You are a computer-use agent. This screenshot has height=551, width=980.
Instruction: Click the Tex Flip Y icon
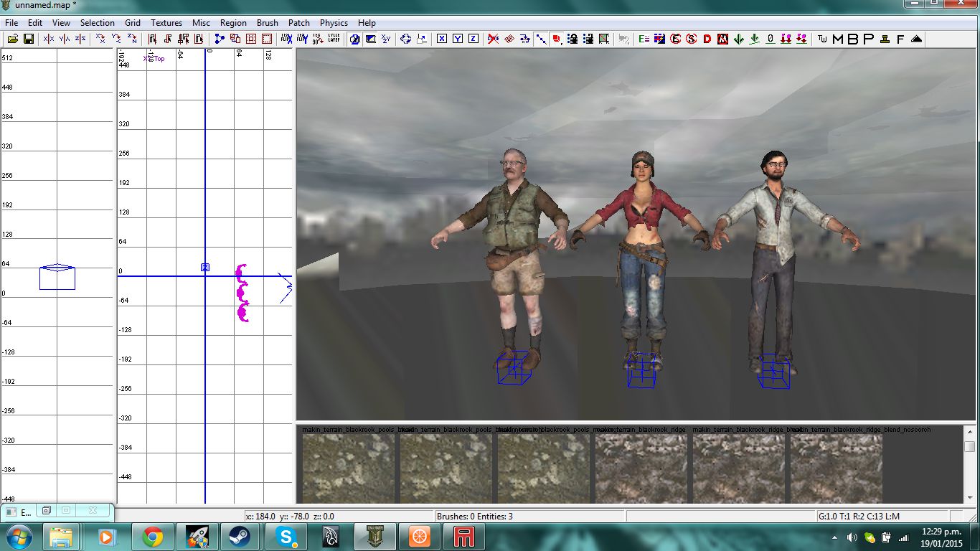click(303, 39)
